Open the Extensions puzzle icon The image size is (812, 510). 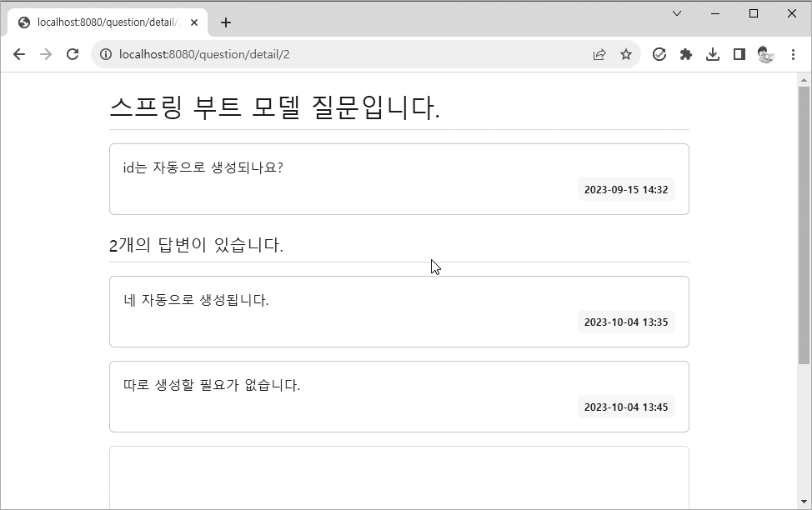tap(686, 54)
